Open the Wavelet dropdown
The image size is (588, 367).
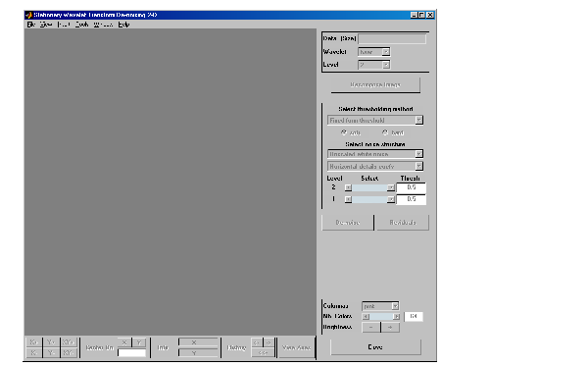pos(374,52)
